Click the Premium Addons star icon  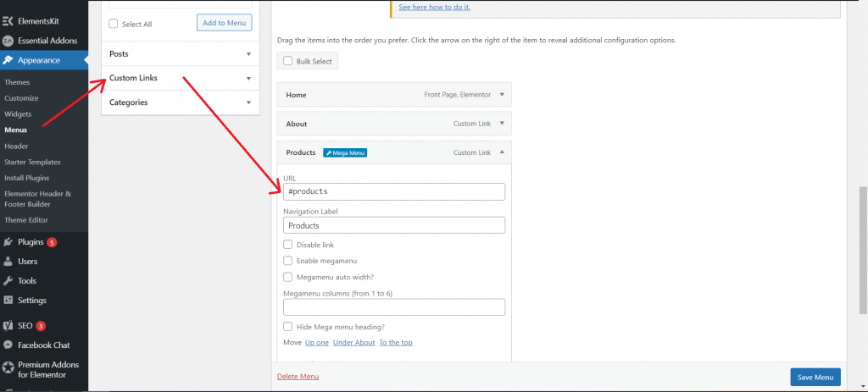click(8, 367)
